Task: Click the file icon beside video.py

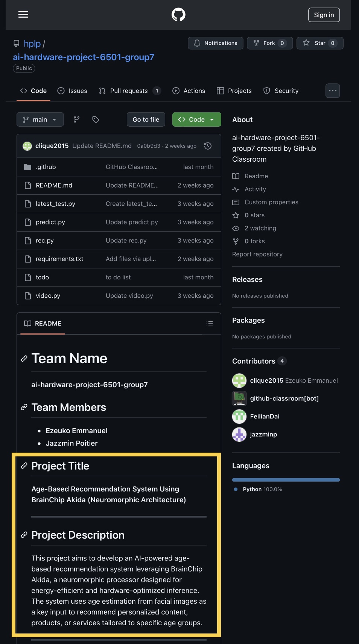Action: pyautogui.click(x=27, y=296)
